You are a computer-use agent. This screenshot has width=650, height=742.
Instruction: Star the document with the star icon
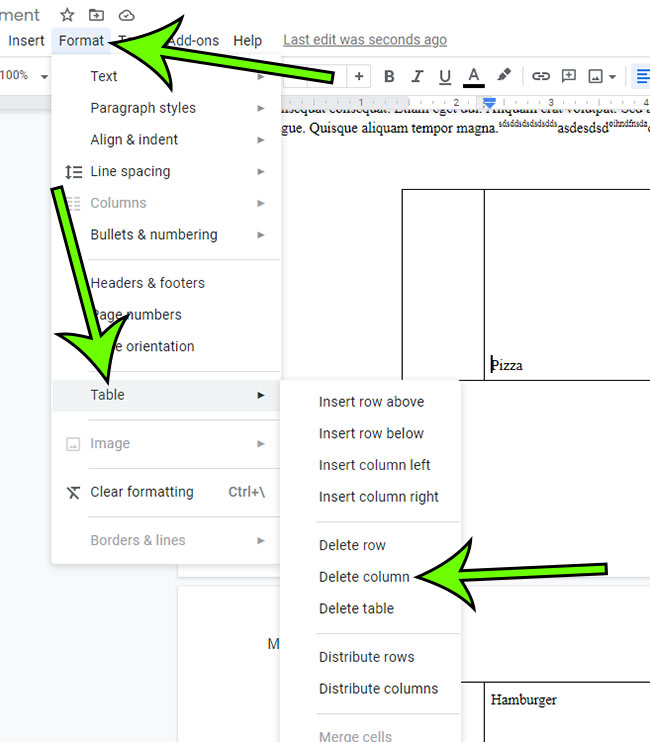click(x=67, y=15)
